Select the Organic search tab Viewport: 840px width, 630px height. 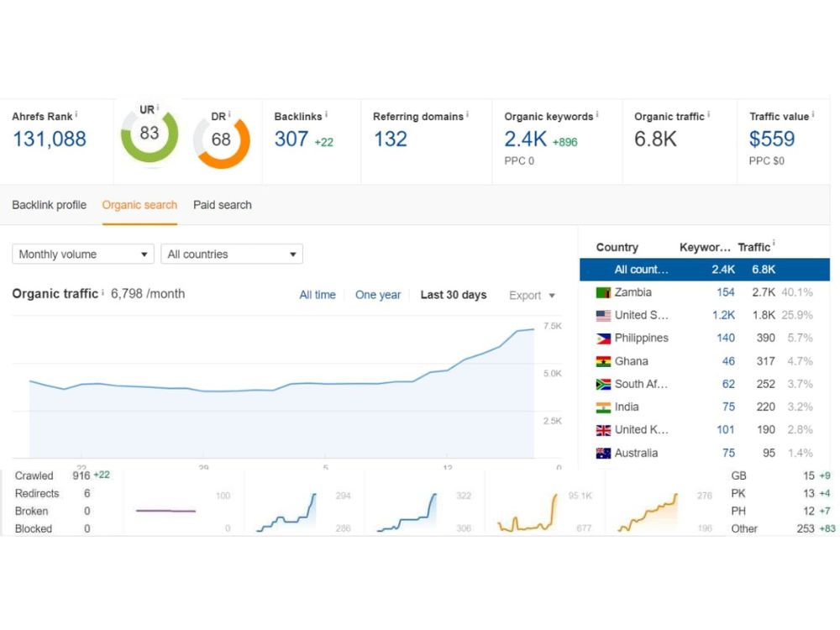[x=139, y=205]
